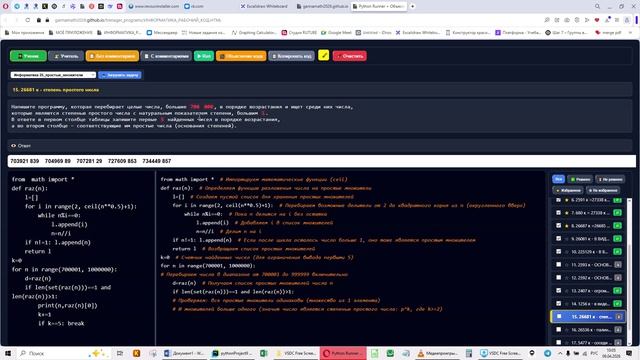Star task 13. 2407 к as favorite
Image resolution: width=640 pixels, height=360 pixels.
pos(567,291)
